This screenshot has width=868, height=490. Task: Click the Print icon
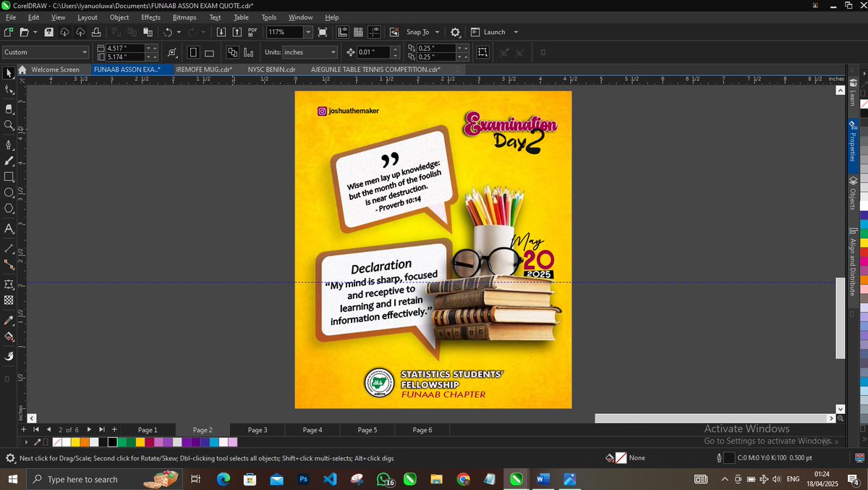click(x=96, y=32)
